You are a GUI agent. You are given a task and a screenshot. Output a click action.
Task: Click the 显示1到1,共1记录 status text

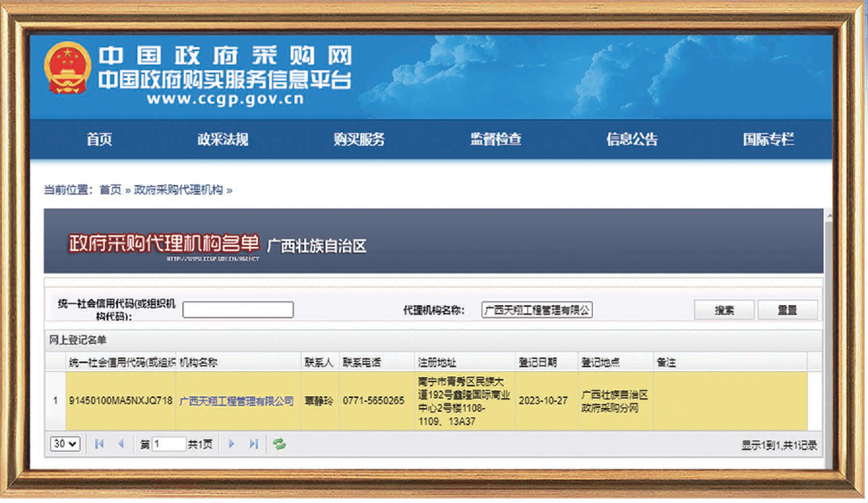click(779, 445)
